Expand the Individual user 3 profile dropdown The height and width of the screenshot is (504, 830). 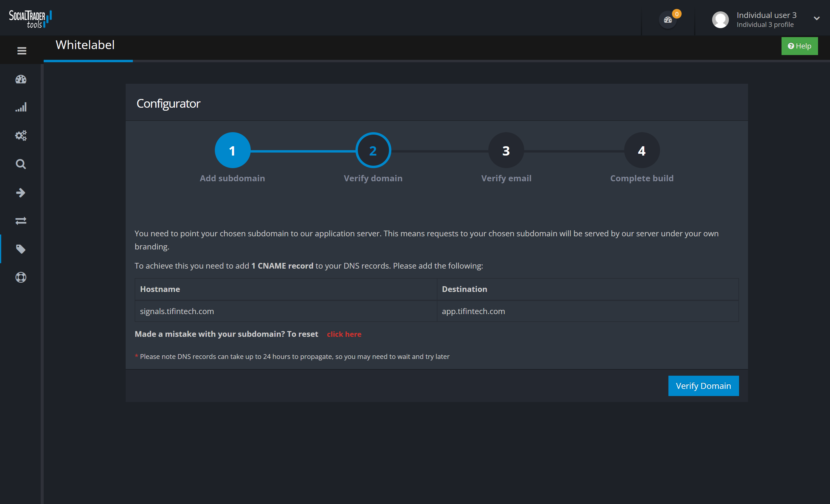click(817, 19)
